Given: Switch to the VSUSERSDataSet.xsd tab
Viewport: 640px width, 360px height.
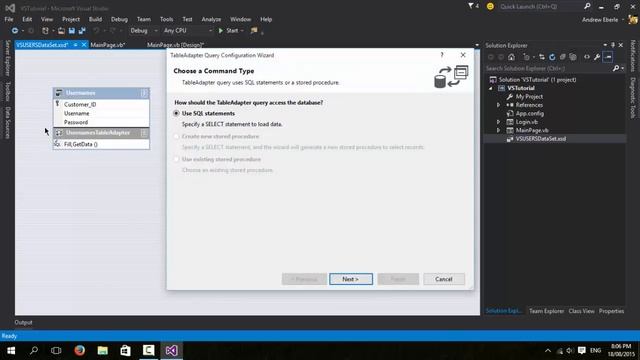Looking at the screenshot, I should coord(42,45).
